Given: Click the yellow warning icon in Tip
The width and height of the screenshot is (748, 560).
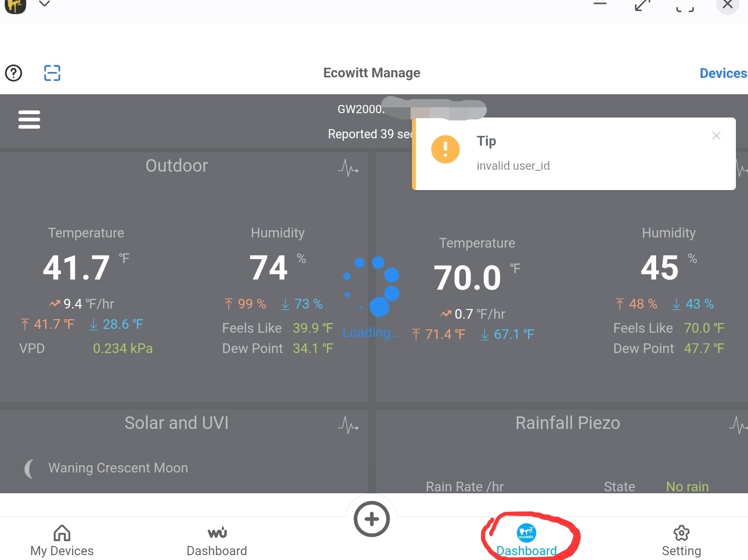Looking at the screenshot, I should pos(445,149).
